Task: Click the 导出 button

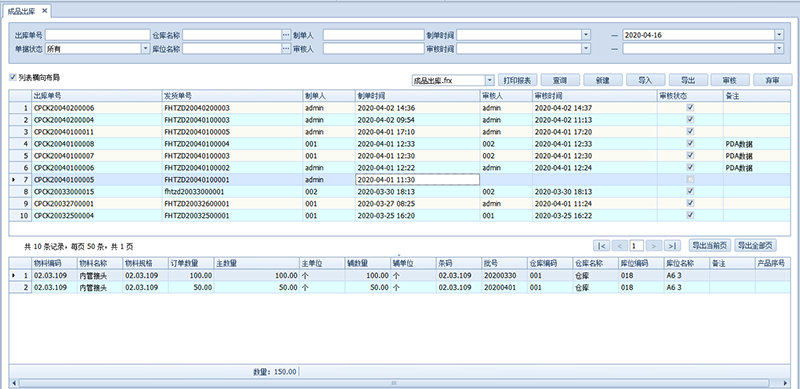Action: 689,80
